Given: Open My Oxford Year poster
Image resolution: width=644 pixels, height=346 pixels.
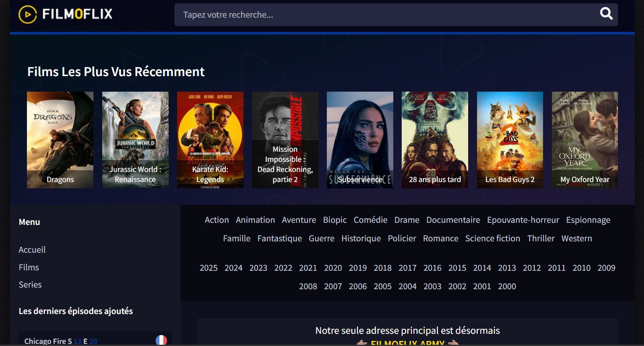Looking at the screenshot, I should 585,140.
